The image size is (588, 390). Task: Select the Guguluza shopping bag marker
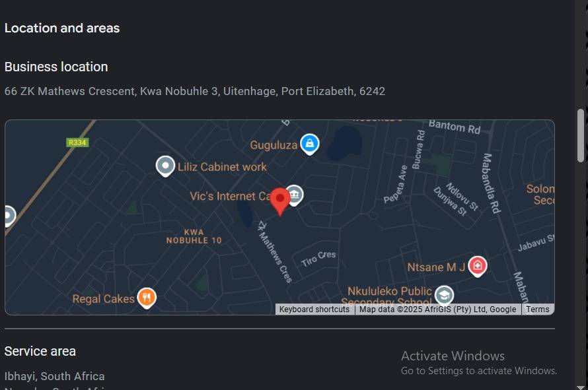point(309,143)
